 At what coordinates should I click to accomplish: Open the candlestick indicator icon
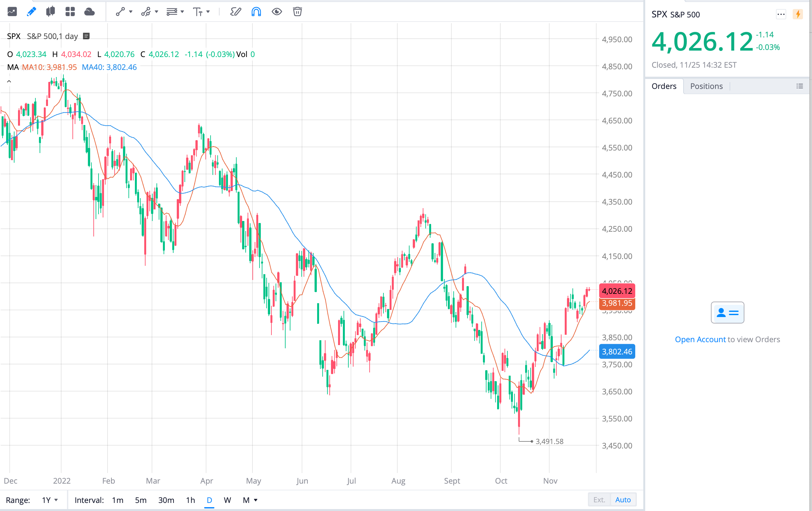[x=51, y=12]
